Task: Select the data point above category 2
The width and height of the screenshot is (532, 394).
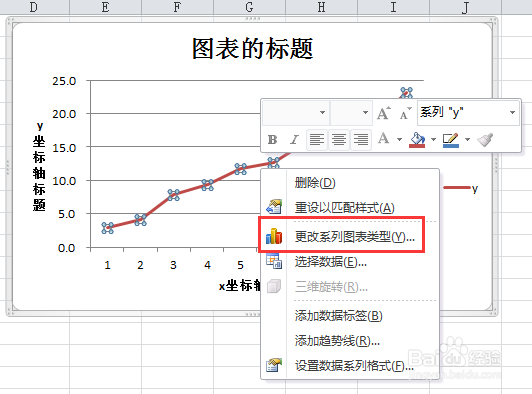Action: point(140,220)
